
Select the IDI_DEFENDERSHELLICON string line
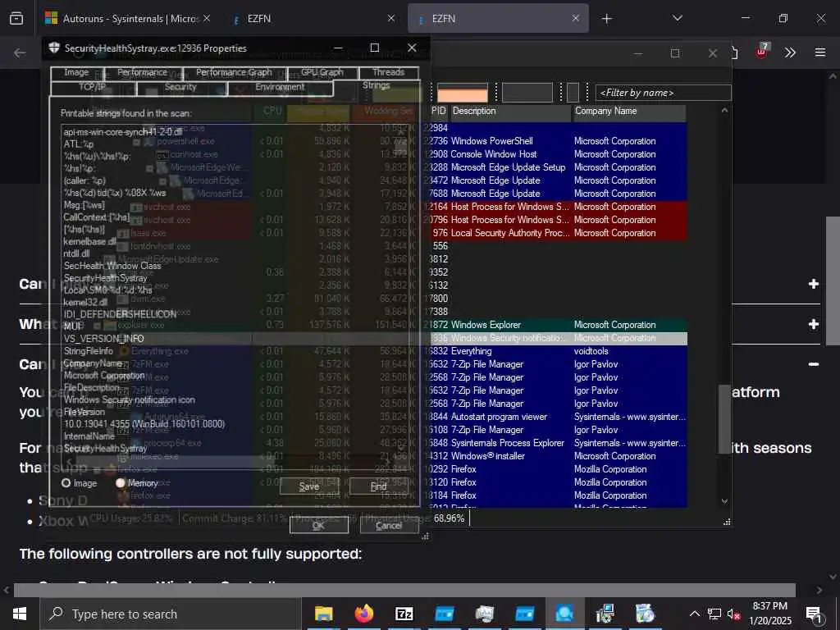pos(120,314)
